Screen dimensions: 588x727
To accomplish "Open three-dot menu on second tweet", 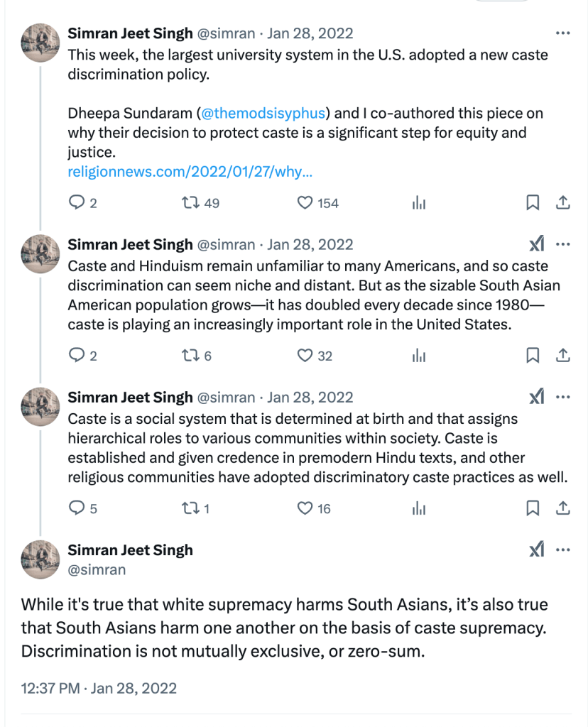I will click(x=562, y=244).
